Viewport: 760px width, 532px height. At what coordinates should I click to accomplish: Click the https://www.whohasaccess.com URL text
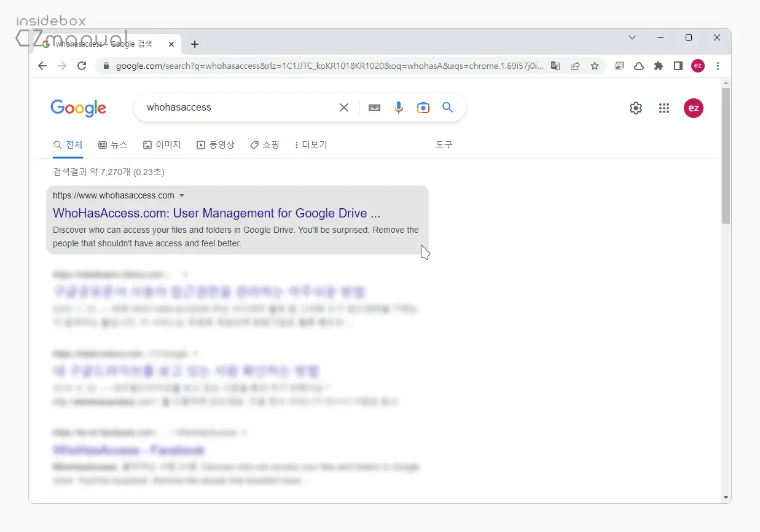pos(114,195)
